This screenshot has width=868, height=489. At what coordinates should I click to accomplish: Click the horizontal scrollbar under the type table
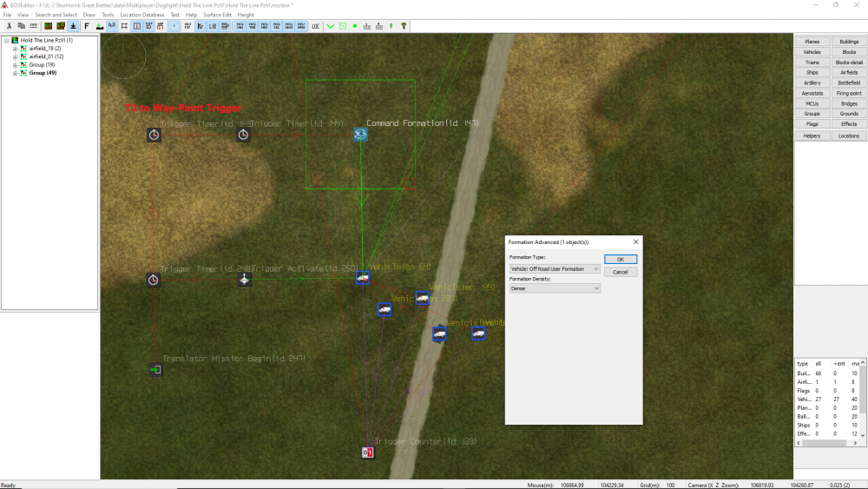pos(827,442)
